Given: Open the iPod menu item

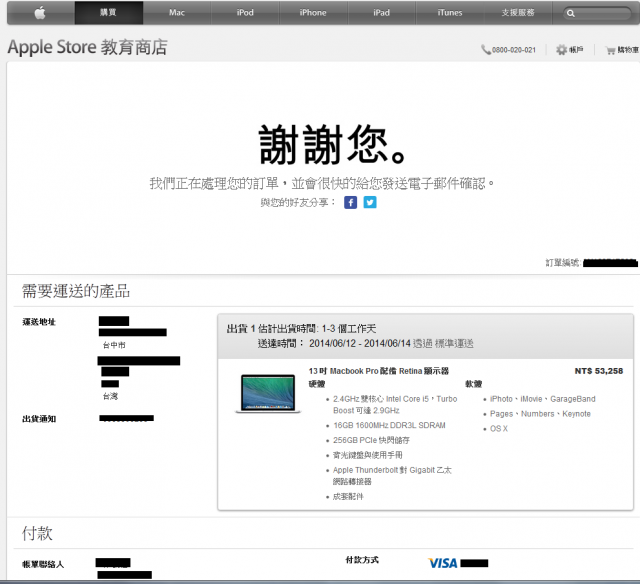Looking at the screenshot, I should click(245, 13).
